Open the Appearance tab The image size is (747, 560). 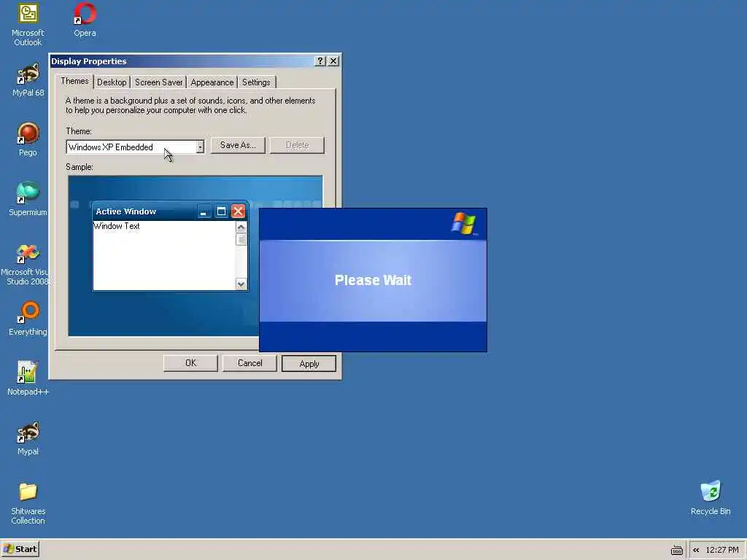tap(212, 82)
